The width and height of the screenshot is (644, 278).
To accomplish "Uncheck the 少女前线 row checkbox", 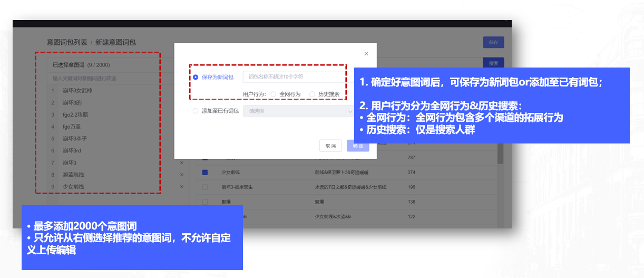I will point(205,172).
